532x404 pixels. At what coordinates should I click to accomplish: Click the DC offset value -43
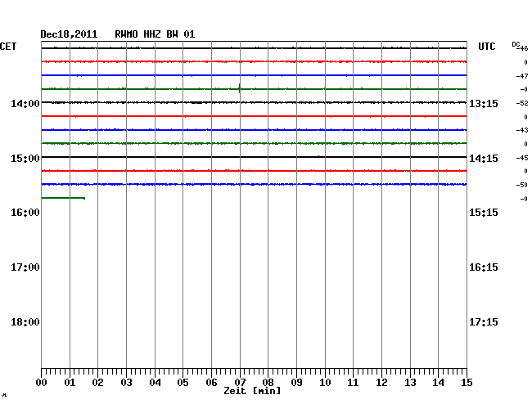(x=522, y=130)
